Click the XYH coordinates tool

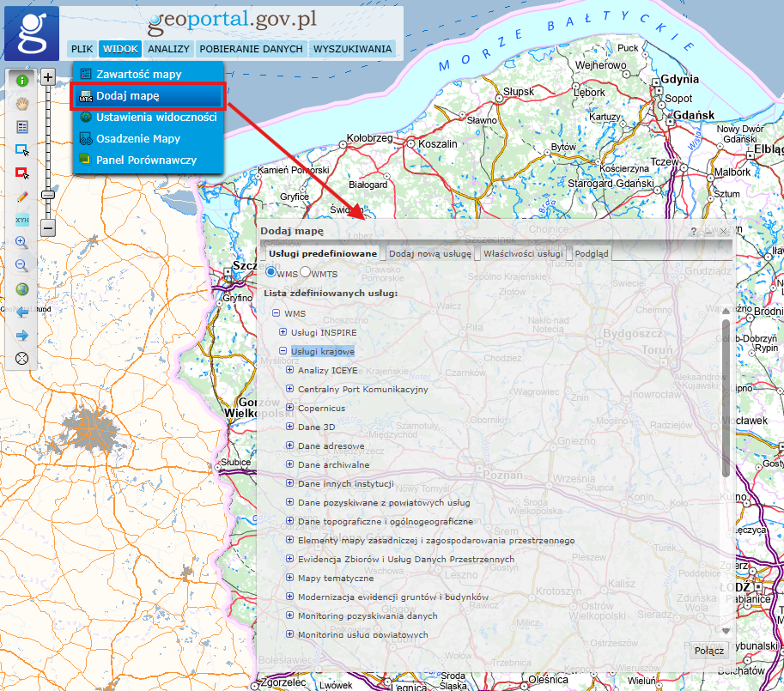tap(22, 220)
